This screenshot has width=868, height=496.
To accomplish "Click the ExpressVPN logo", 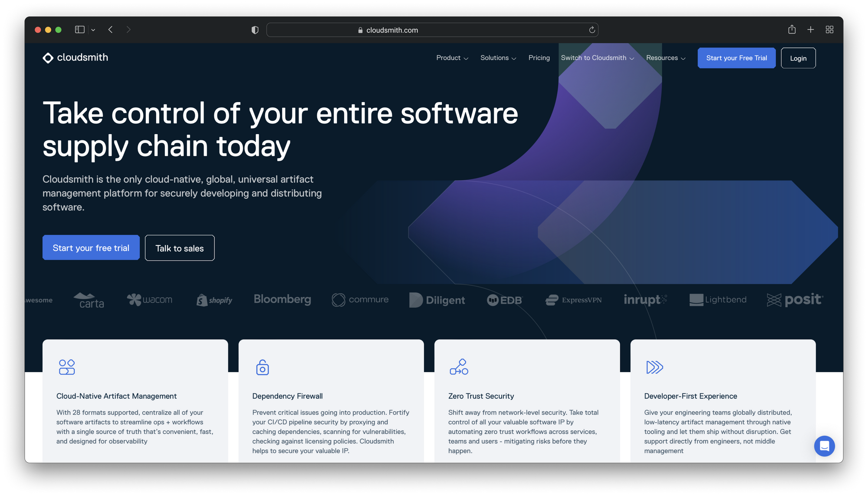I will (573, 300).
